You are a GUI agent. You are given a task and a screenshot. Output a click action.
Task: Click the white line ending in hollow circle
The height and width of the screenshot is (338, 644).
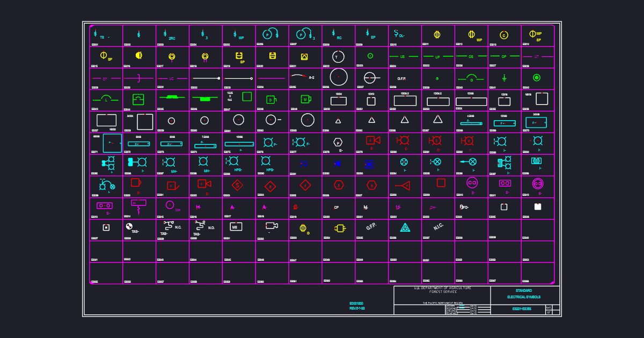(x=239, y=78)
